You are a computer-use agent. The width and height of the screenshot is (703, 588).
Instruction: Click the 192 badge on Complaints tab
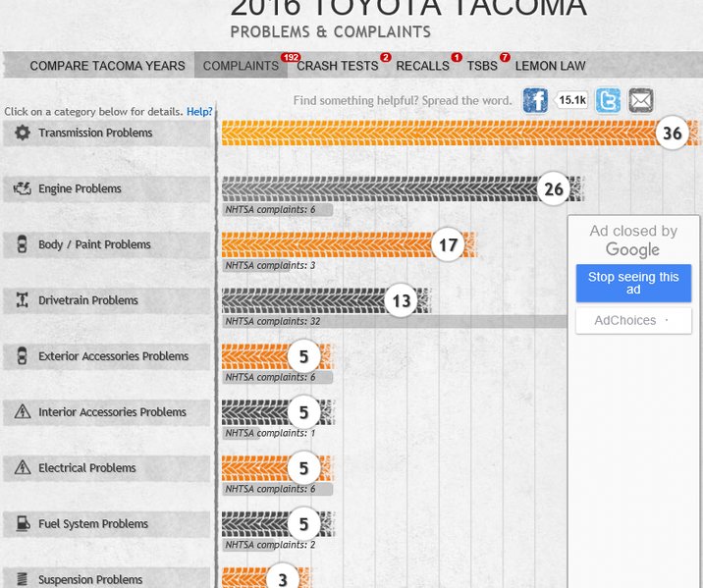click(x=291, y=57)
